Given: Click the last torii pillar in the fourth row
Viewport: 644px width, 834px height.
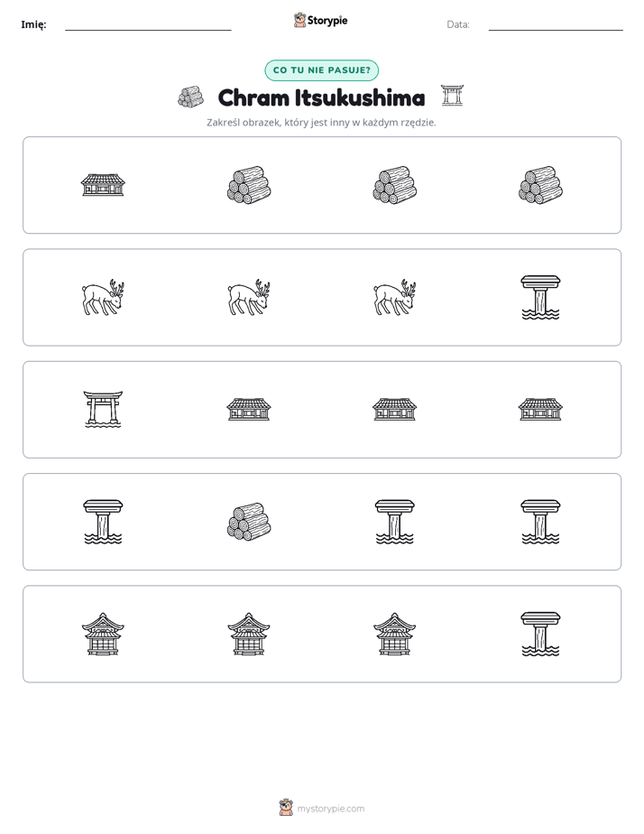Looking at the screenshot, I should [540, 522].
